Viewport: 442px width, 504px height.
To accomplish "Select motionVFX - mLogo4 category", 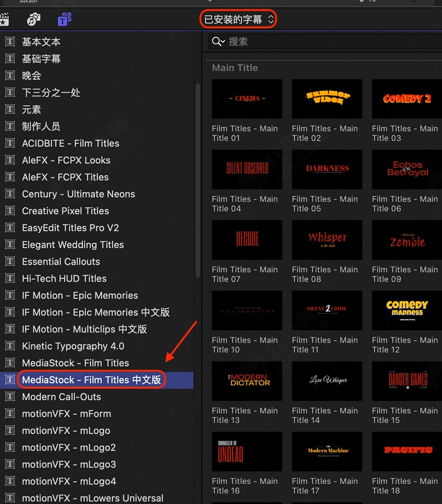I will [96, 481].
